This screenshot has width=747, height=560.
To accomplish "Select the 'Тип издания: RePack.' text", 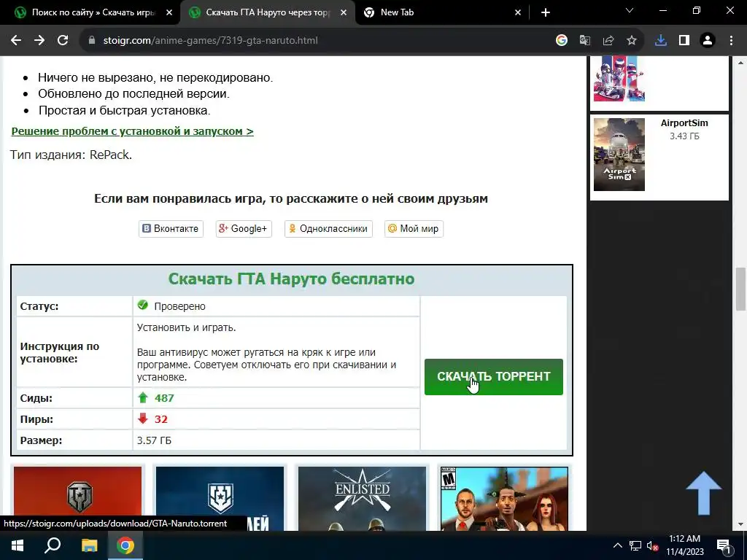I will point(71,155).
